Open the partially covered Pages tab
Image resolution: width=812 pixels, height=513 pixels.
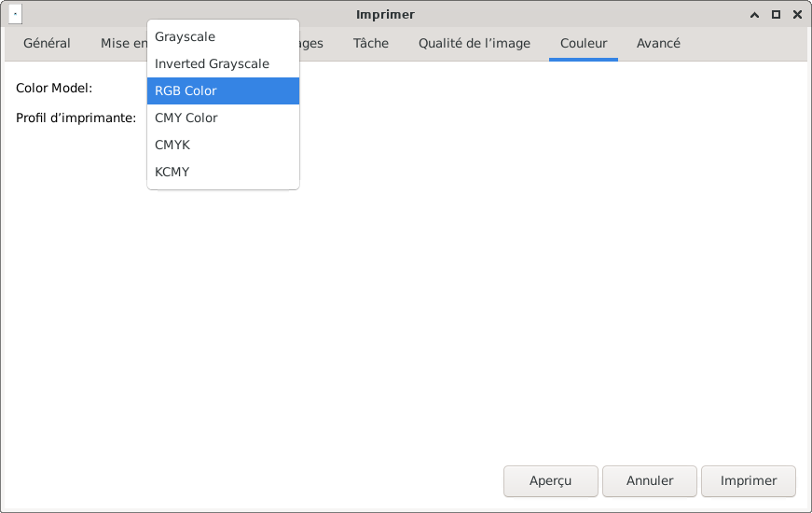click(x=311, y=44)
